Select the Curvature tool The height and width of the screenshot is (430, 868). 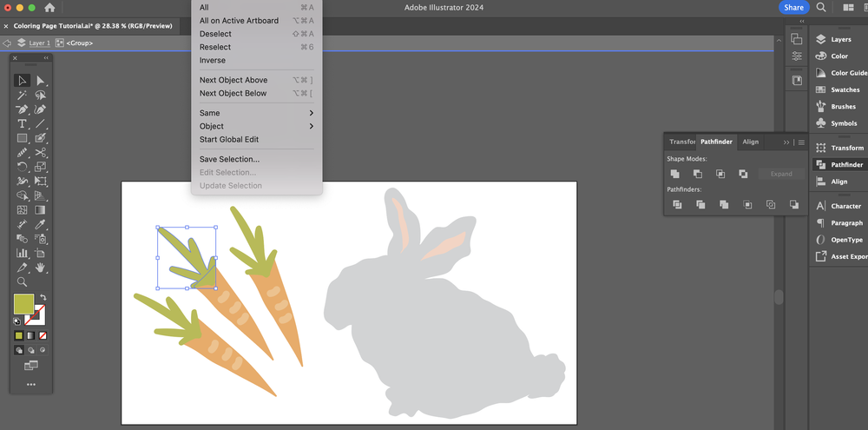coord(40,109)
